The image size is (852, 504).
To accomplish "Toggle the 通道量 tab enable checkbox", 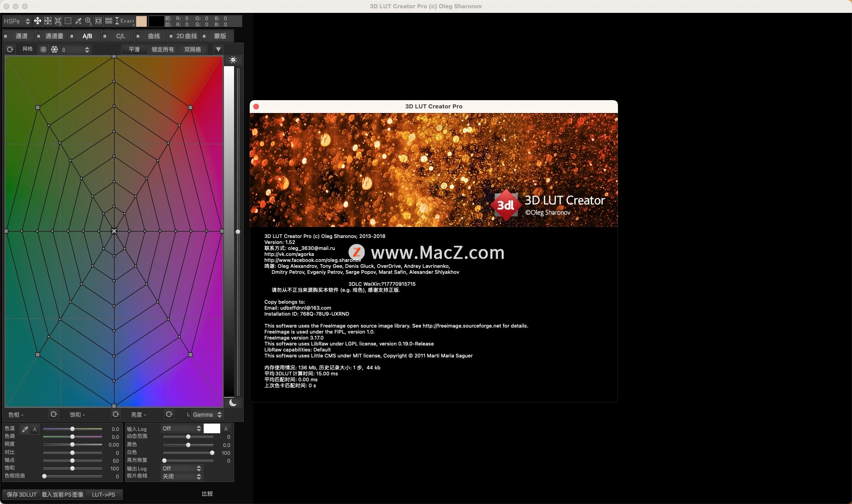I will tap(39, 36).
